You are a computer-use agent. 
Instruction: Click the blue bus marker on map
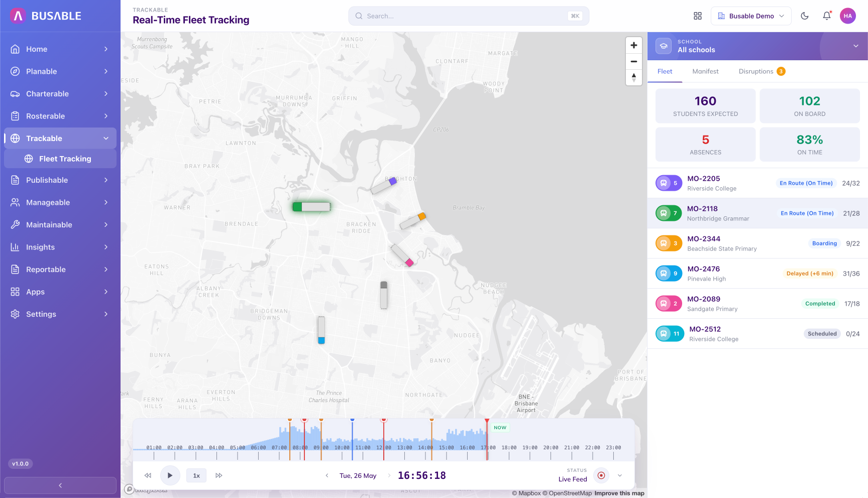[x=321, y=330]
